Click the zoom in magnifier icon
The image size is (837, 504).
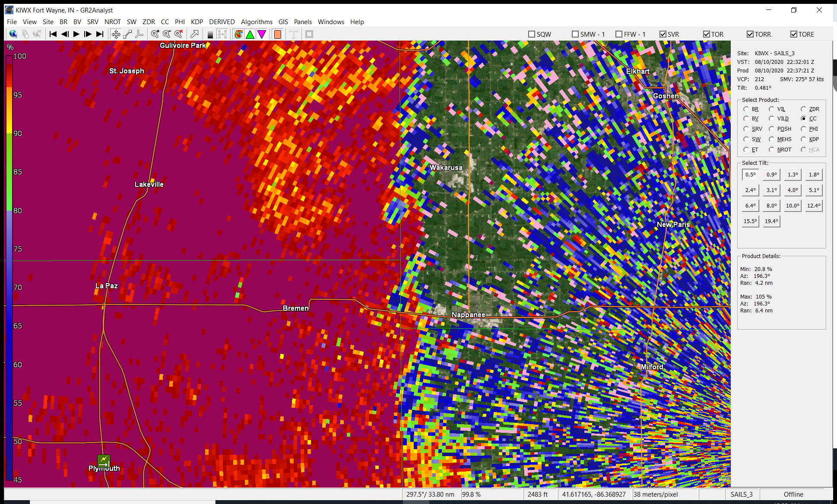click(x=155, y=34)
